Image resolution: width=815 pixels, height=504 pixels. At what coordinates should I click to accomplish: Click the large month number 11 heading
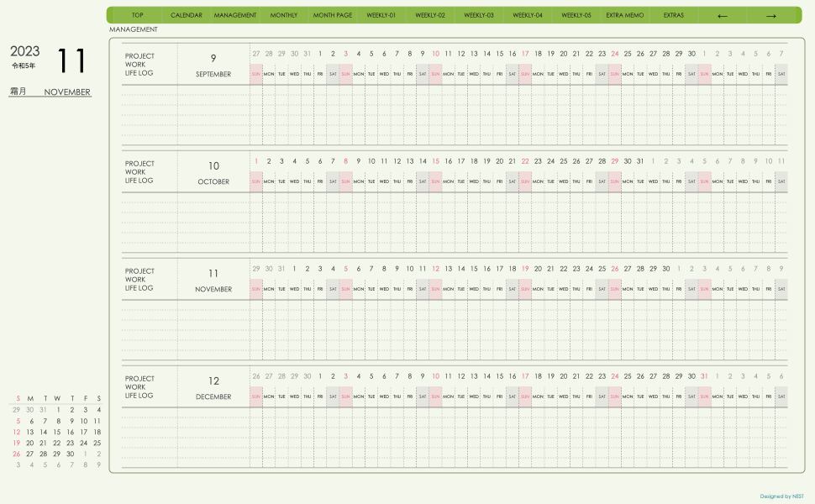pyautogui.click(x=71, y=60)
